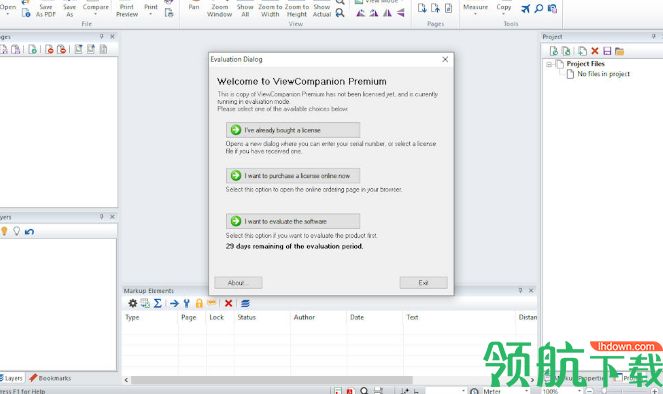The image size is (663, 394).
Task: Click the move page down icon in Pages panel
Action: (x=78, y=49)
